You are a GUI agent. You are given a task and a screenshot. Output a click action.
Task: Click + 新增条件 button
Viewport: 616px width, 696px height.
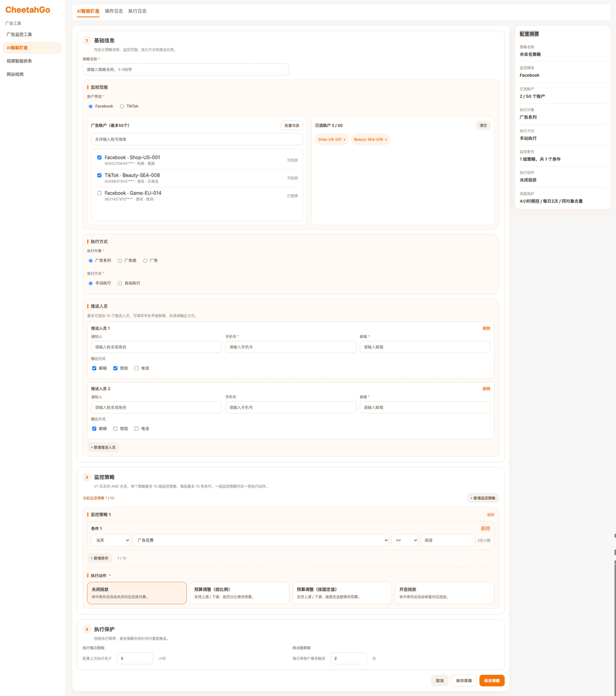click(99, 558)
